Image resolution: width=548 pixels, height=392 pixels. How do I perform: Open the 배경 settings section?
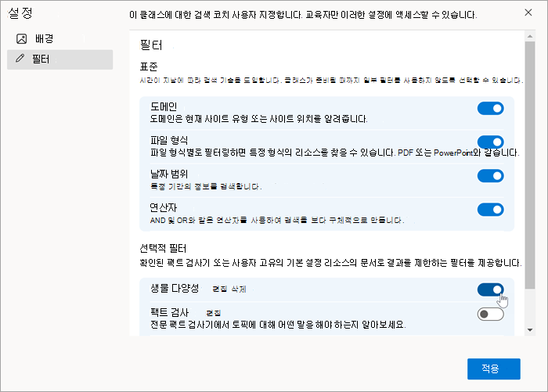click(x=59, y=39)
